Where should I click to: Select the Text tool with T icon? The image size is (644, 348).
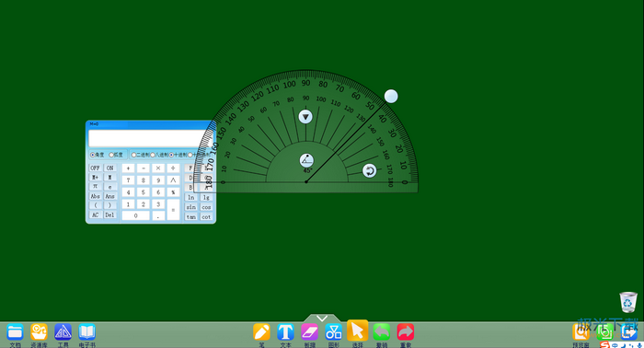(285, 332)
